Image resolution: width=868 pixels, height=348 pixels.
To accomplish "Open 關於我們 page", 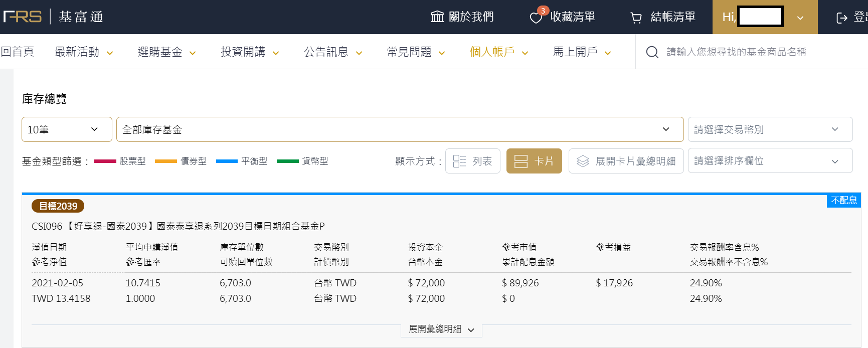I will click(462, 17).
